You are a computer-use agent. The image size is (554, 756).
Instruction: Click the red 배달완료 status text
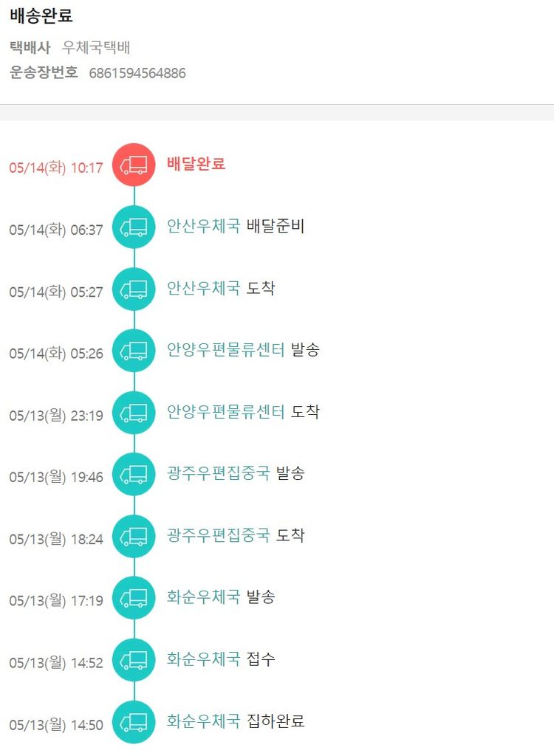click(x=196, y=164)
